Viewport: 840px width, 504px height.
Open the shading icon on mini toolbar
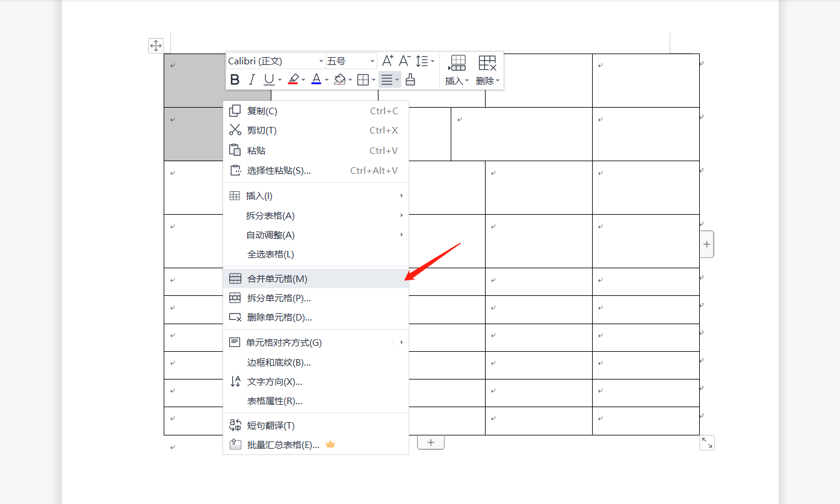340,79
